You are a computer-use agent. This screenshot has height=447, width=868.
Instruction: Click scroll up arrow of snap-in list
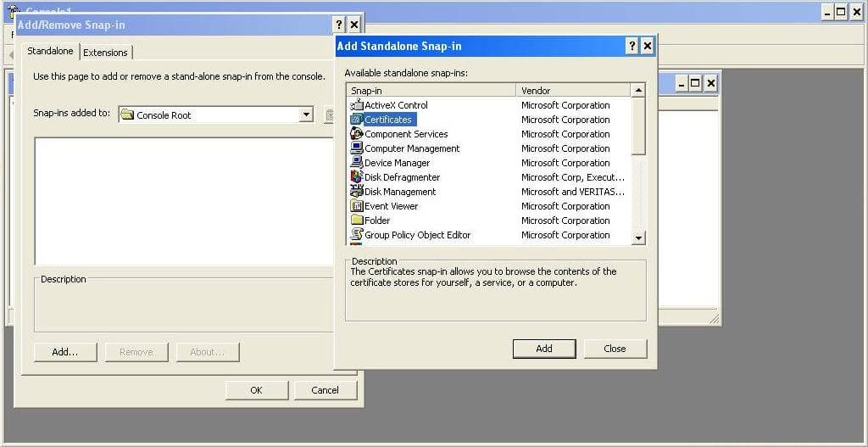(x=638, y=90)
